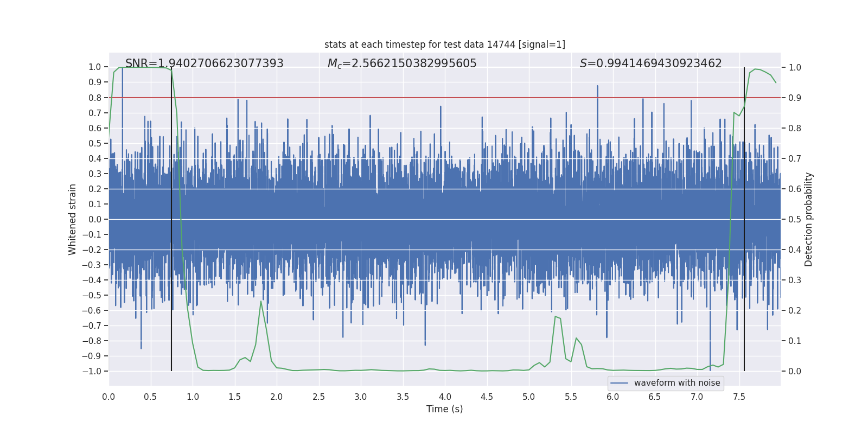Image resolution: width=868 pixels, height=434 pixels.
Task: Click the plot title for test data 14744
Action: point(444,44)
